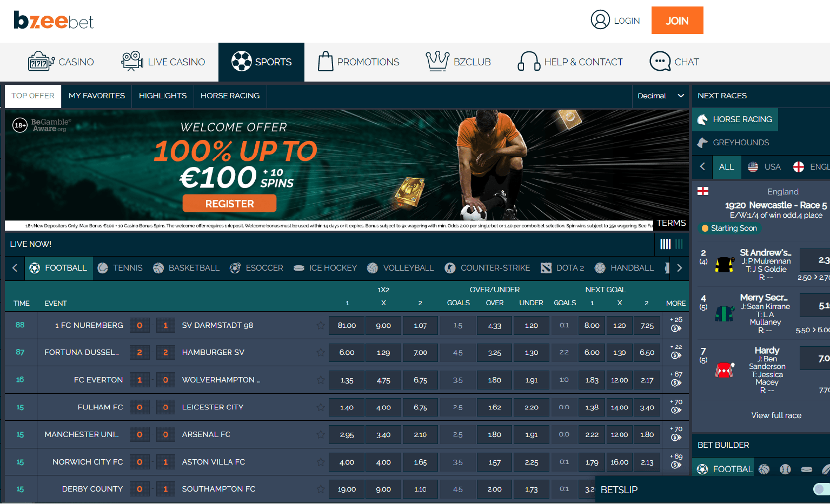Select the ESOCCER live tab
Image resolution: width=830 pixels, height=504 pixels.
tap(256, 268)
